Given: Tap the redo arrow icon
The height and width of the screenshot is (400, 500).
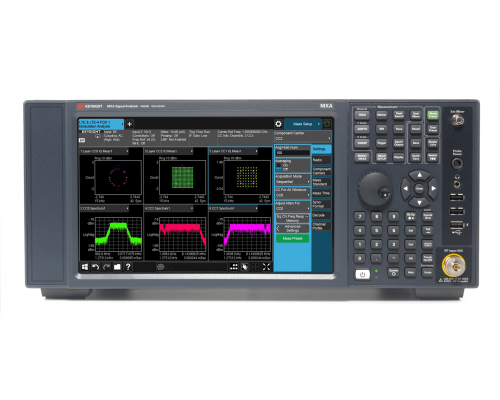Looking at the screenshot, I should [106, 267].
